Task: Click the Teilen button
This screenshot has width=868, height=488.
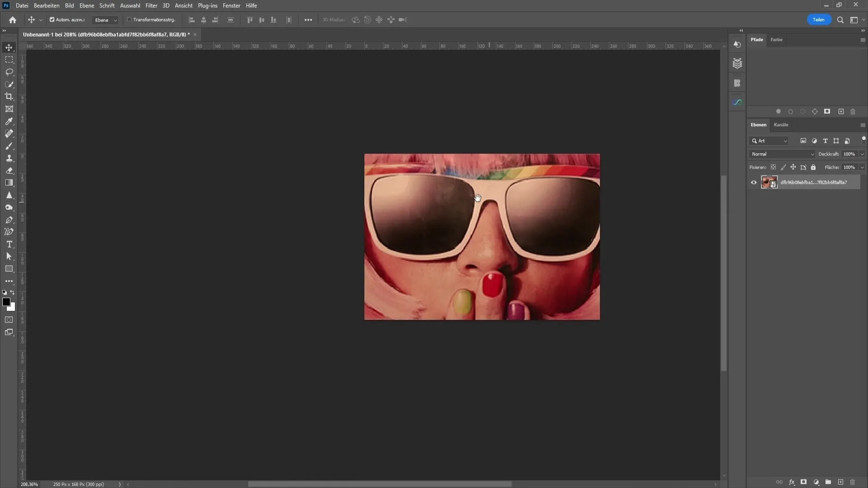Action: coord(819,20)
